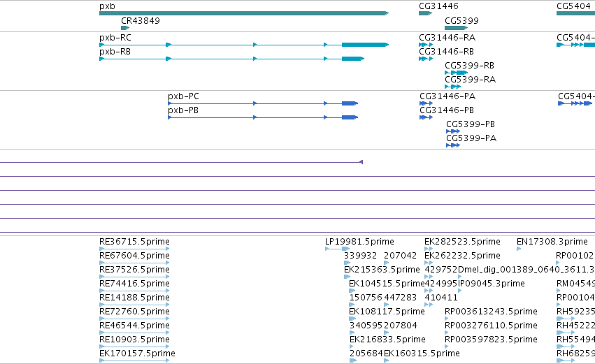Click the RE37526.5prime EST label
595x364 pixels.
[x=134, y=270]
